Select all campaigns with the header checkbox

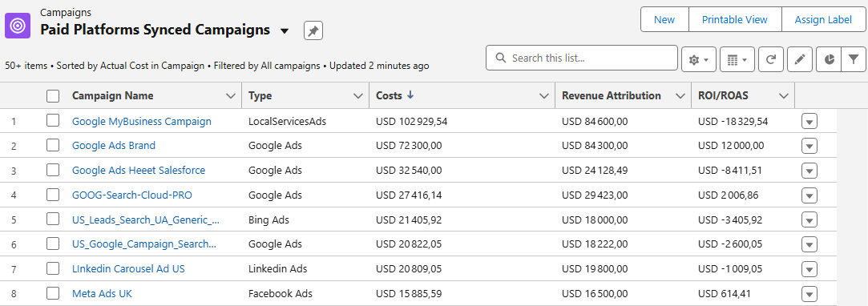point(53,96)
